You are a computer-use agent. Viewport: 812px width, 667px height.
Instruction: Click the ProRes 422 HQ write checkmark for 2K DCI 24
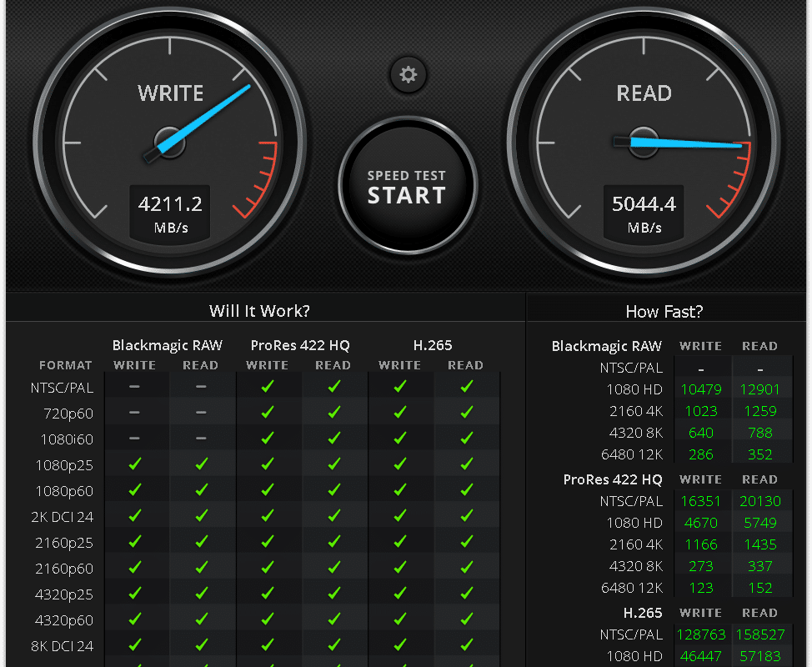tap(268, 515)
